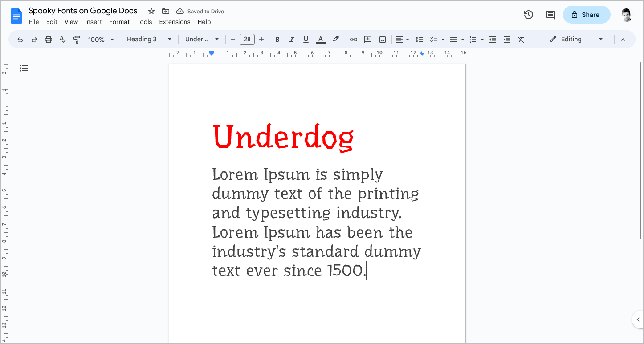
Task: Run the spelling and grammar check
Action: 62,39
